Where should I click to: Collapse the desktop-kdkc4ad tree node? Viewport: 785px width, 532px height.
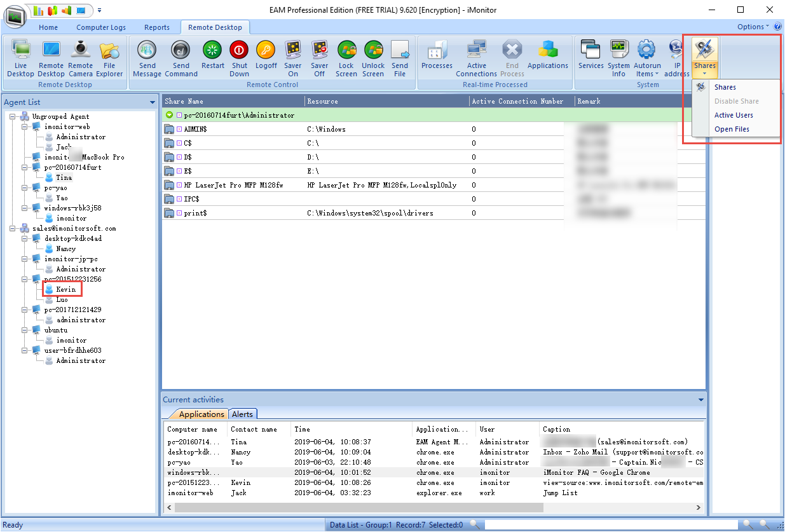24,238
